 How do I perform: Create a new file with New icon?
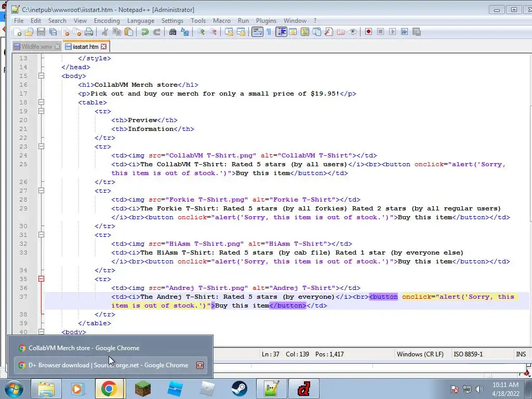coord(17,32)
